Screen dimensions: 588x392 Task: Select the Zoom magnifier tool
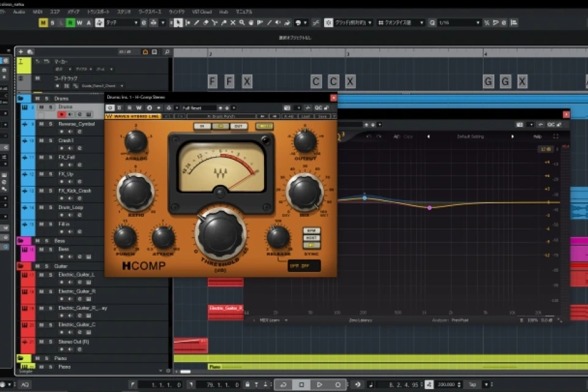242,23
